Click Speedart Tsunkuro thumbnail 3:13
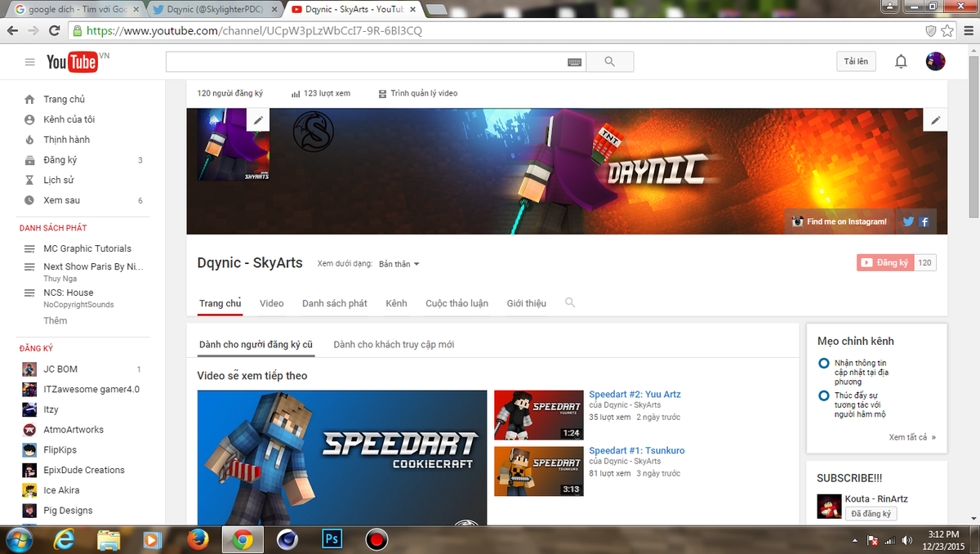Viewport: 980px width, 554px height. click(x=539, y=471)
